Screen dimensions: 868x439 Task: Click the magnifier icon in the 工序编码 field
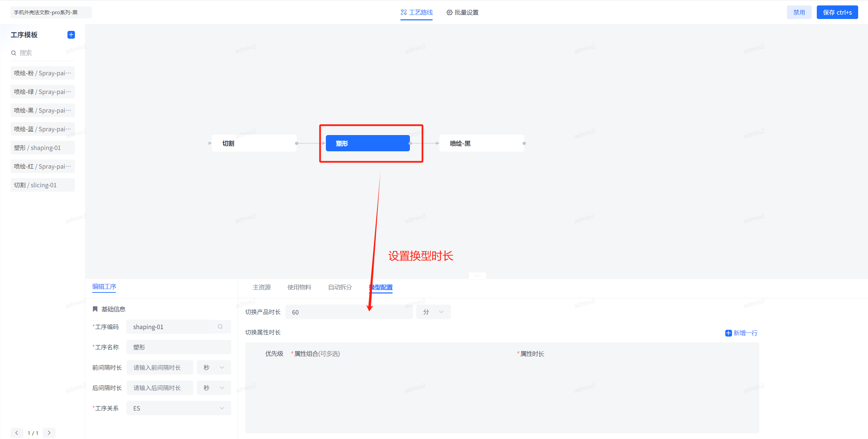220,327
